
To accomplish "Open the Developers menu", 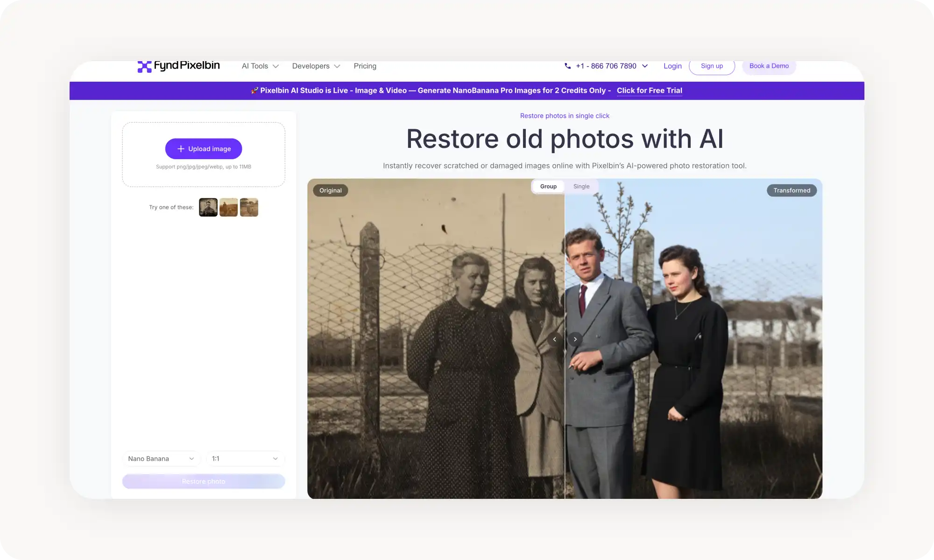I will (316, 66).
